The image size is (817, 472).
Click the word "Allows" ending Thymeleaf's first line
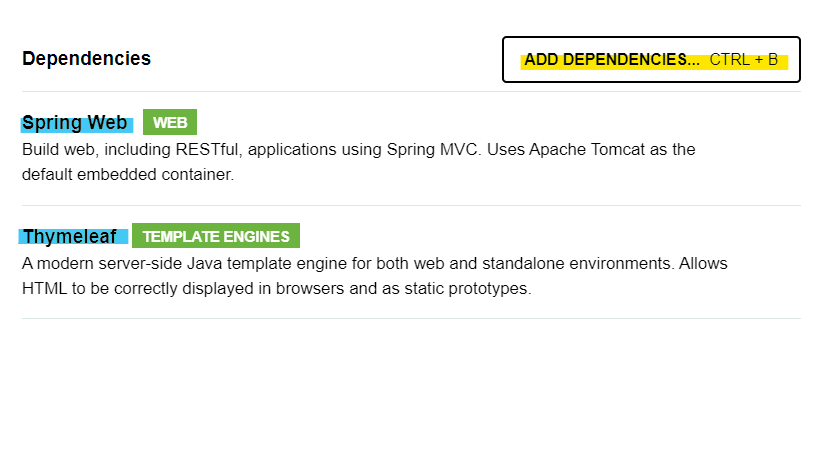pos(703,264)
